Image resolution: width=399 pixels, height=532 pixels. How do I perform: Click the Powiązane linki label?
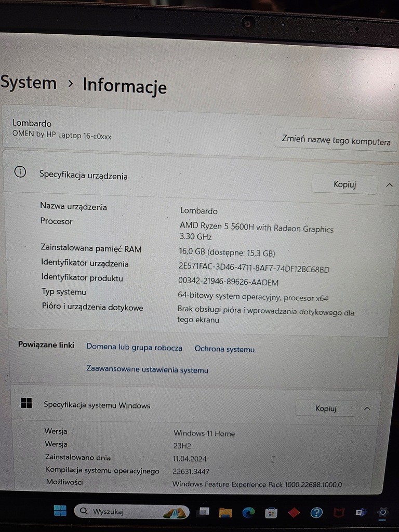46,345
